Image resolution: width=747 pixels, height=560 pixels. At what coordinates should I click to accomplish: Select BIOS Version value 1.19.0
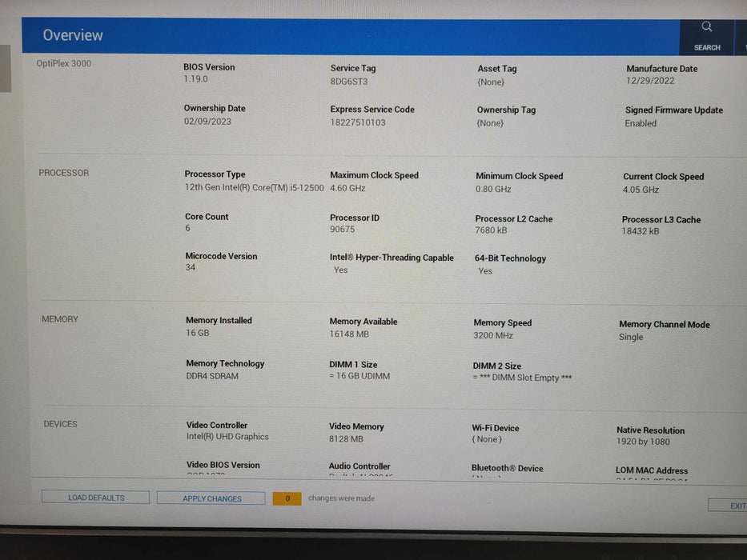click(x=196, y=79)
